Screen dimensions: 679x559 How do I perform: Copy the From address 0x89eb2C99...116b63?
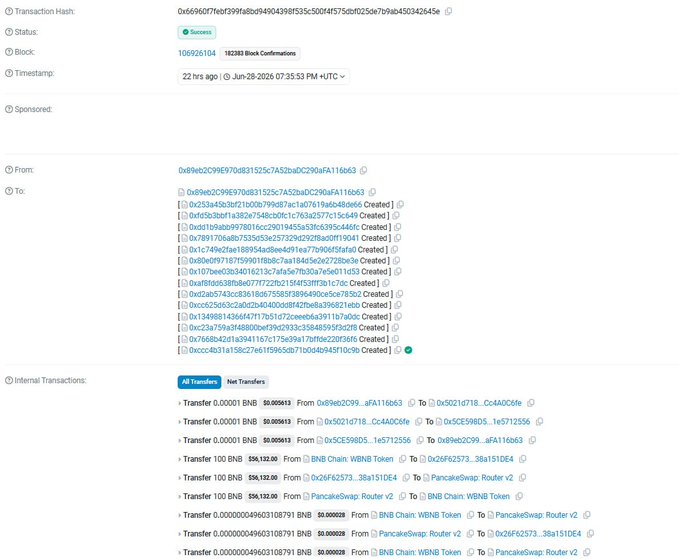(x=364, y=170)
